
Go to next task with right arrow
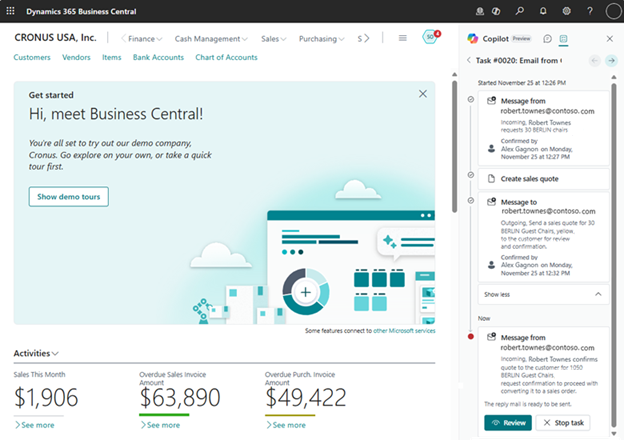pos(611,61)
